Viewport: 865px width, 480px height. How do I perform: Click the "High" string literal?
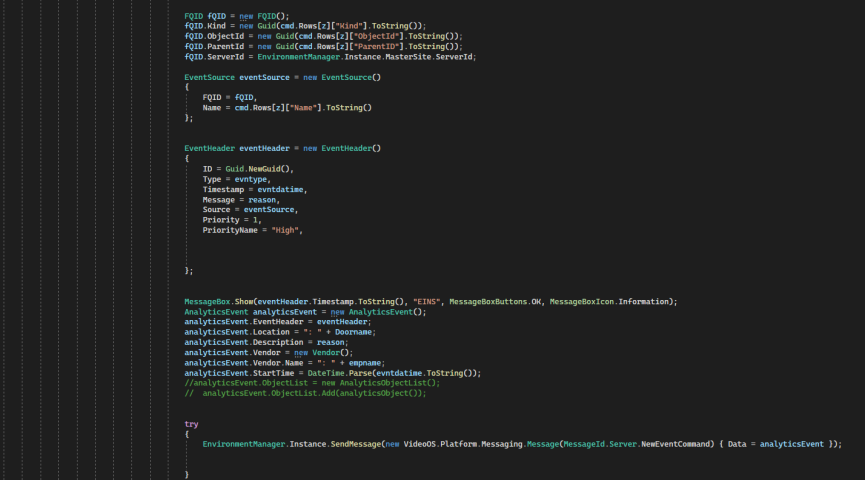point(286,230)
